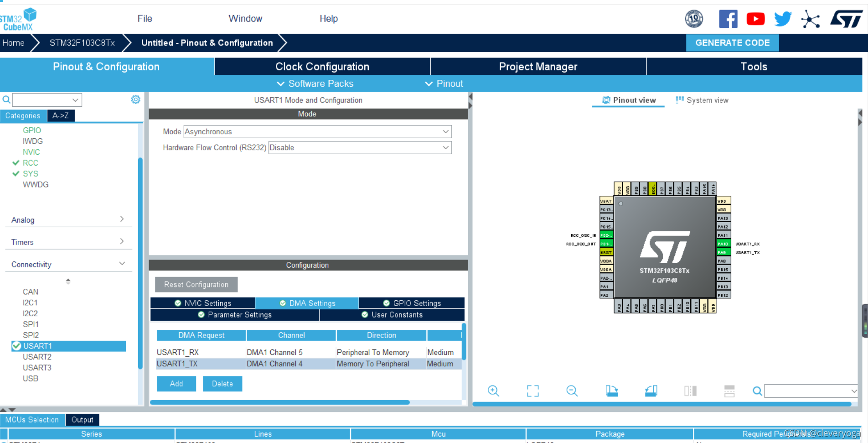868x443 pixels.
Task: Open the Parameter Settings tab
Action: tap(235, 314)
